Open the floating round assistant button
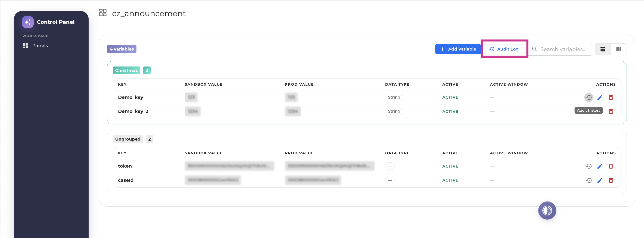Image resolution: width=644 pixels, height=238 pixels. pyautogui.click(x=547, y=211)
